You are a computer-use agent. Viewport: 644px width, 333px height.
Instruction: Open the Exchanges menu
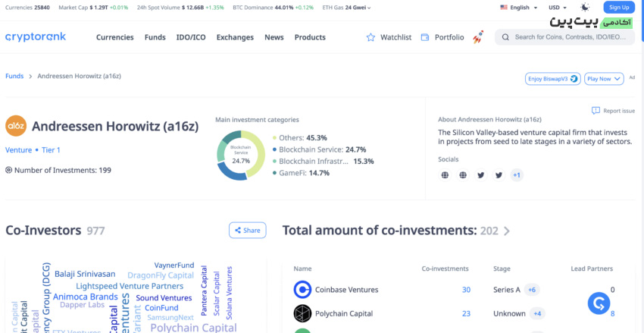[x=235, y=37]
